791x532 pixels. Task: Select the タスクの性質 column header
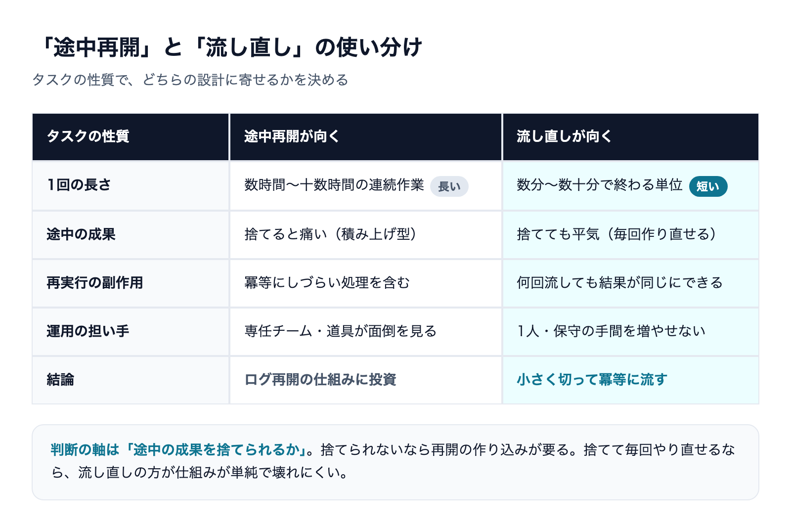pyautogui.click(x=131, y=137)
